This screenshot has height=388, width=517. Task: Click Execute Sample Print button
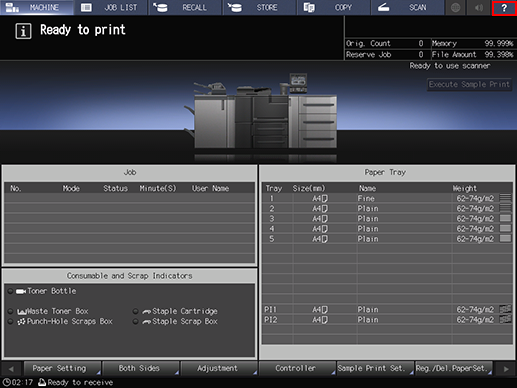point(469,84)
